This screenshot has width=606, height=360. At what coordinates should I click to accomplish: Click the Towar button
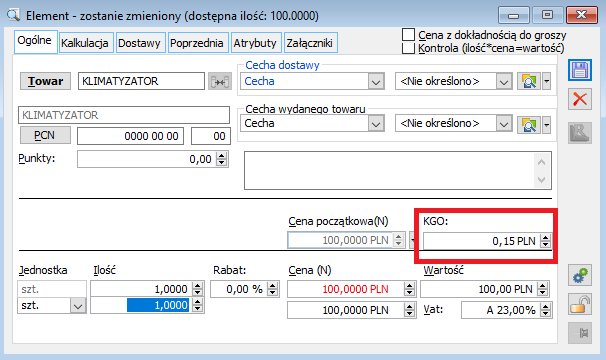tap(45, 81)
